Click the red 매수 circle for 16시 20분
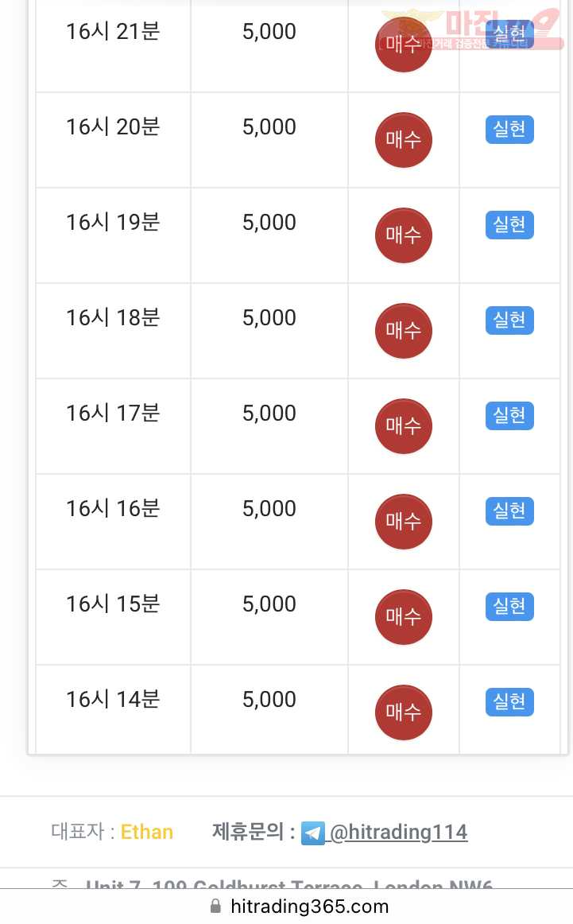 404,140
